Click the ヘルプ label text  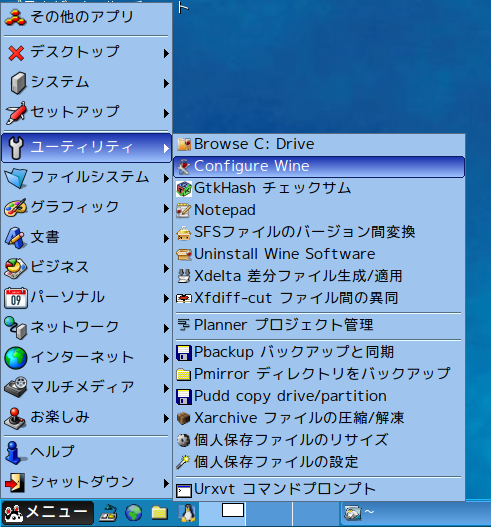[x=52, y=452]
